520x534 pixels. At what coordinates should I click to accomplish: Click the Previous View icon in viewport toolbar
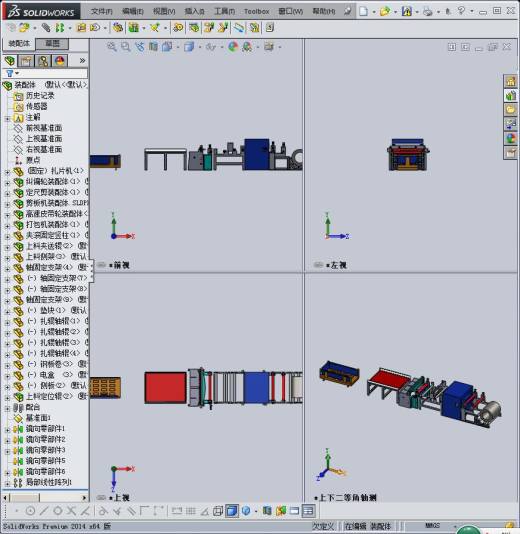(x=140, y=47)
